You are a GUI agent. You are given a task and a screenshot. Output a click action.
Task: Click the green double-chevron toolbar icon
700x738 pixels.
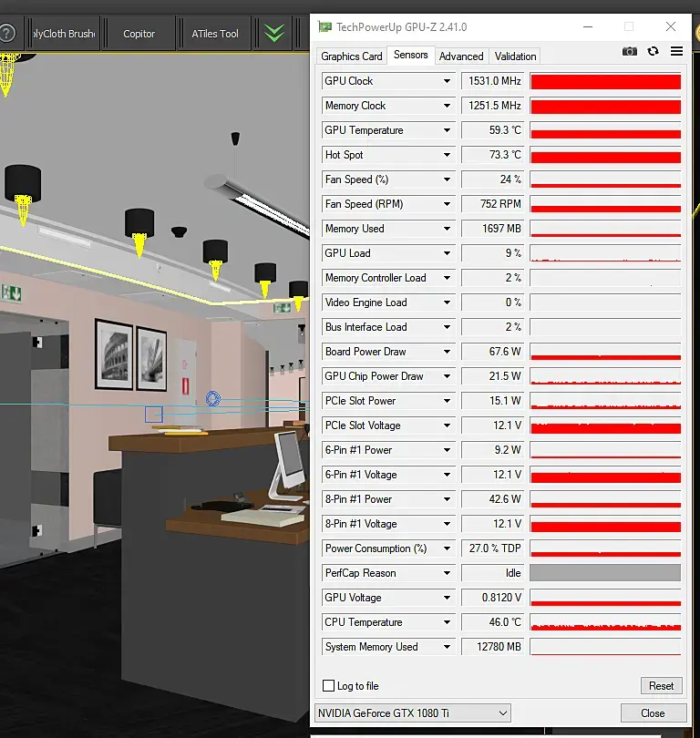274,34
